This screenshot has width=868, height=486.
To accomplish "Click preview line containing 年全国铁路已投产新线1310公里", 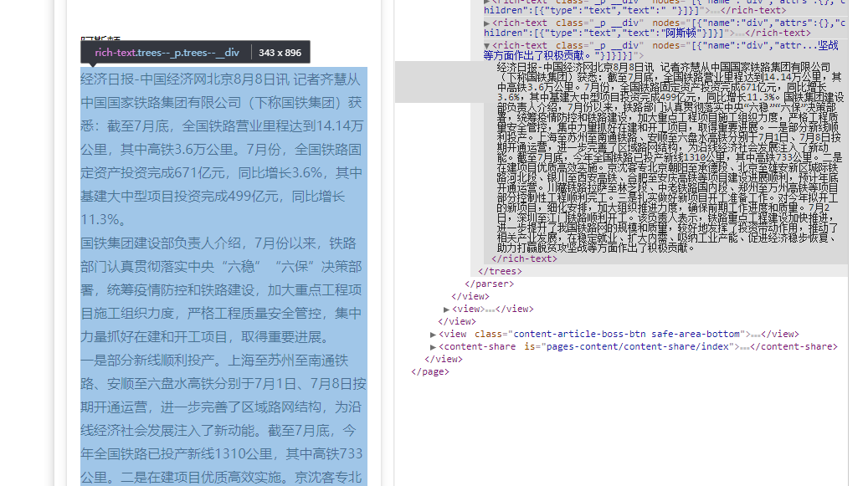I will [222, 454].
